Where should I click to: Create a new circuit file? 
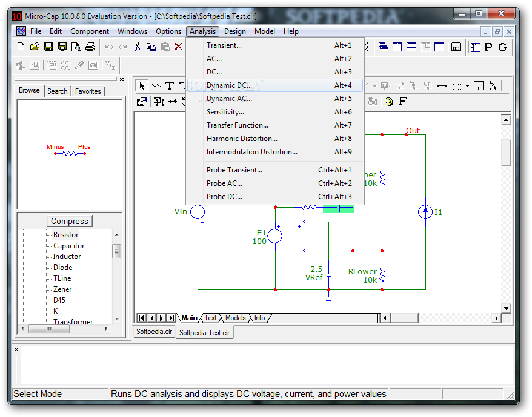point(21,47)
